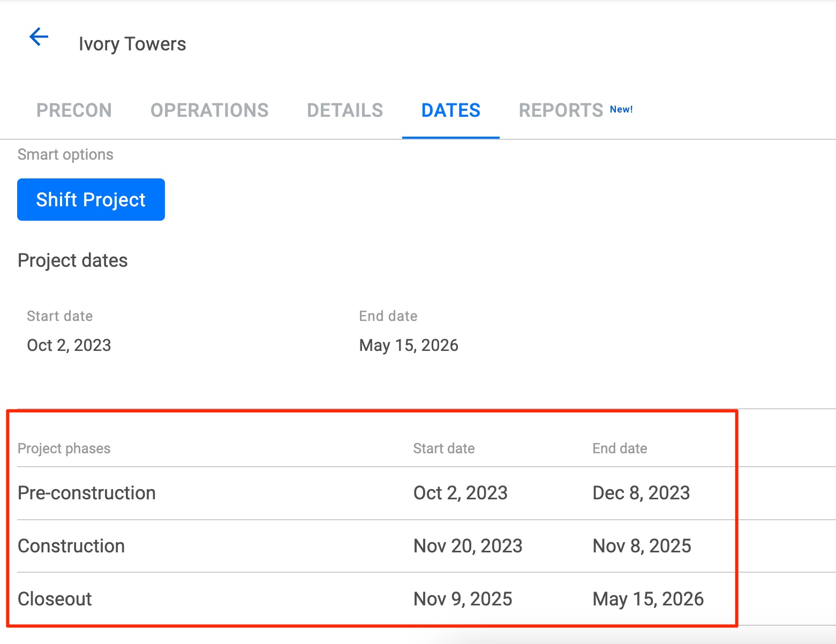Select the Pre-construction phase row
Image resolution: width=836 pixels, height=644 pixels.
tap(426, 493)
